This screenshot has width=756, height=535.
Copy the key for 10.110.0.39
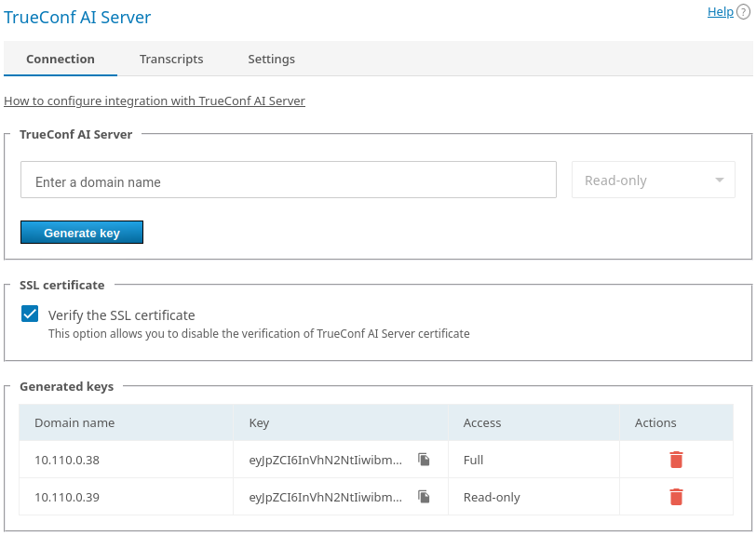pos(424,497)
